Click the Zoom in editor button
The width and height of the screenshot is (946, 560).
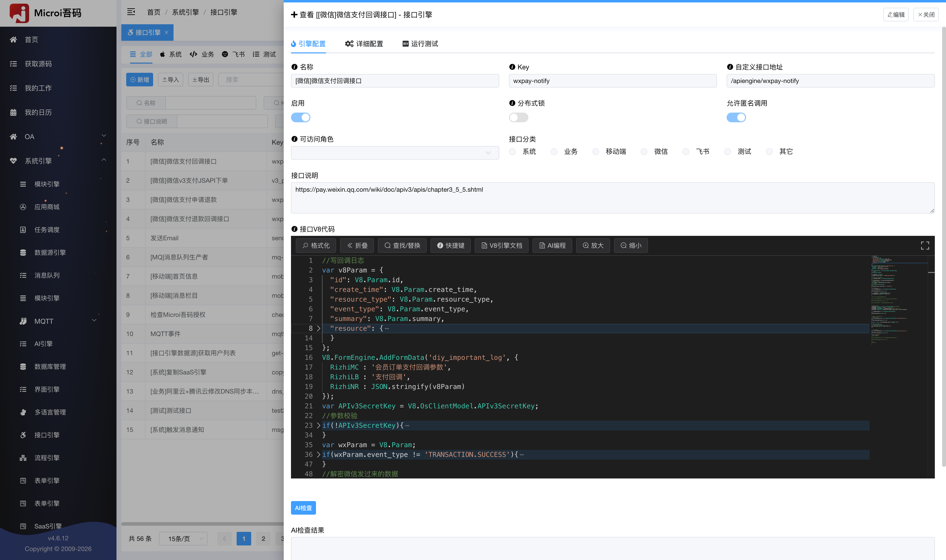pyautogui.click(x=593, y=246)
